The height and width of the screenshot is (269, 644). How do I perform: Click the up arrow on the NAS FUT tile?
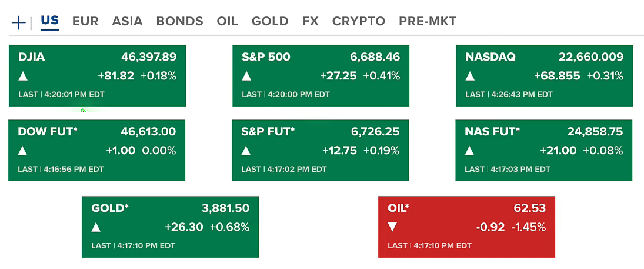pos(470,151)
